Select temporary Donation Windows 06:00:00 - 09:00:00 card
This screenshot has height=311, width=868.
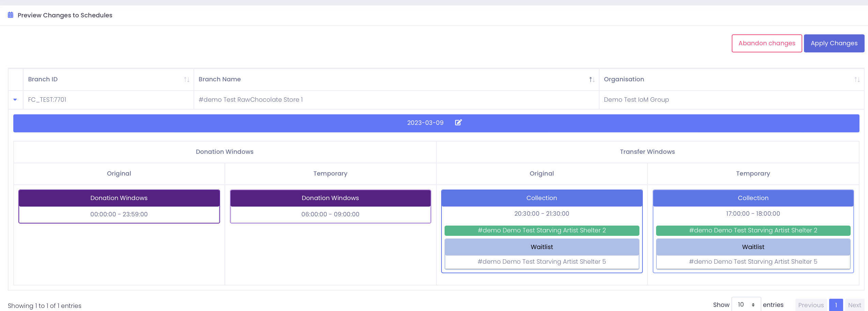point(330,214)
